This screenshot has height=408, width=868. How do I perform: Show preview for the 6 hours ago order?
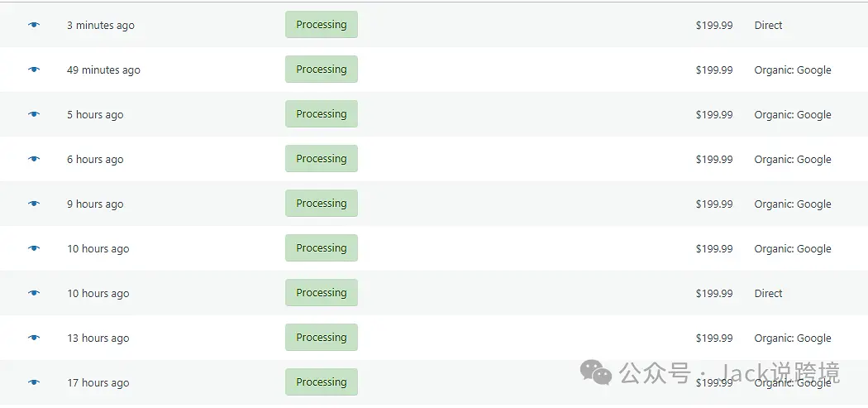pyautogui.click(x=34, y=159)
